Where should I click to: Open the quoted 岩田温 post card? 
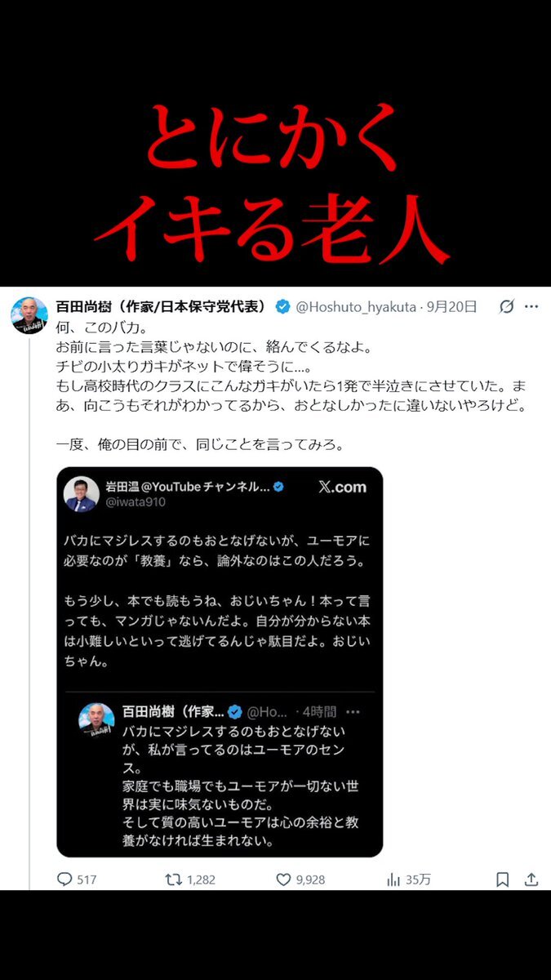click(x=220, y=662)
